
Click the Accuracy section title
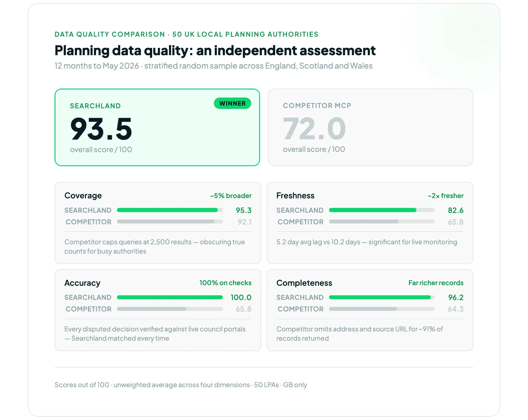(82, 283)
